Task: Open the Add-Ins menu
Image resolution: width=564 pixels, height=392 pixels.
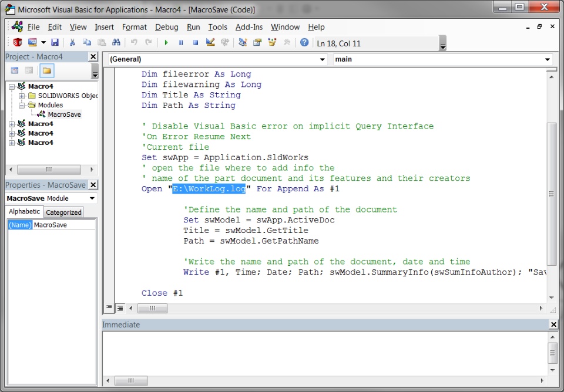Action: tap(249, 27)
